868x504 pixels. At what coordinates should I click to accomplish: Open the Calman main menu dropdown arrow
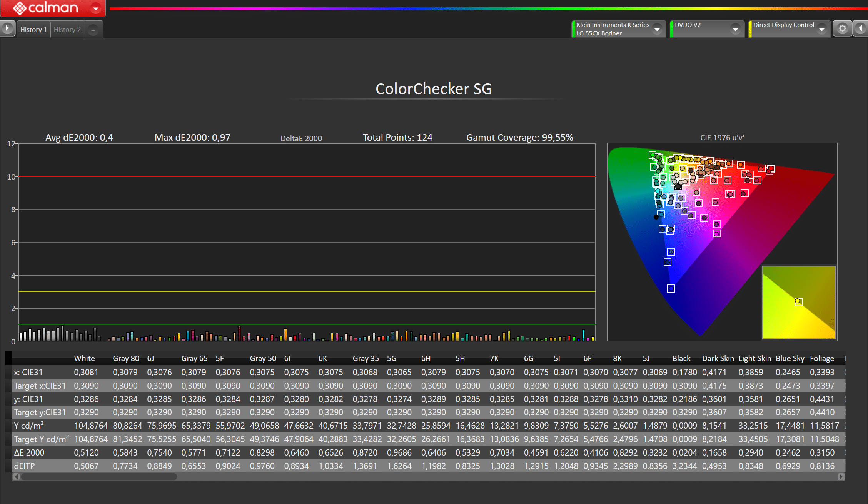pos(95,8)
